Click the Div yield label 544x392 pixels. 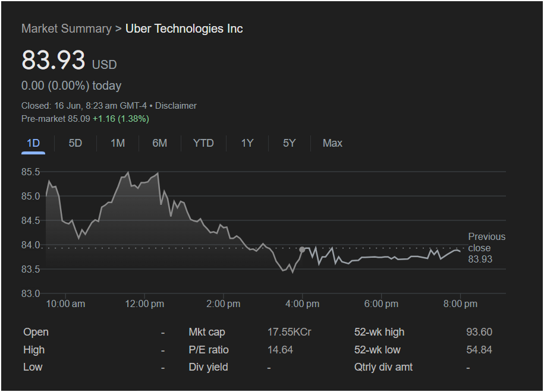(x=208, y=367)
